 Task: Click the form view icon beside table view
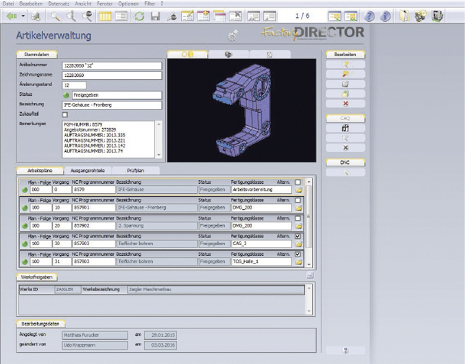(x=121, y=16)
